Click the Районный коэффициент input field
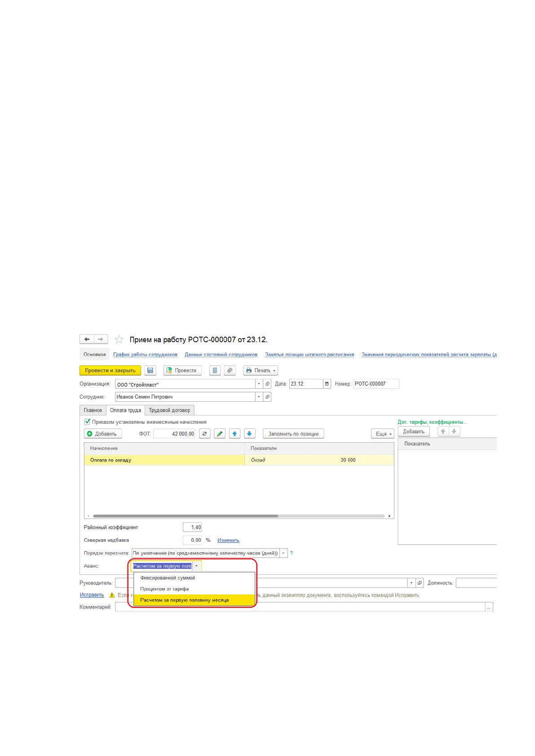The width and height of the screenshot is (535, 756). point(192,527)
